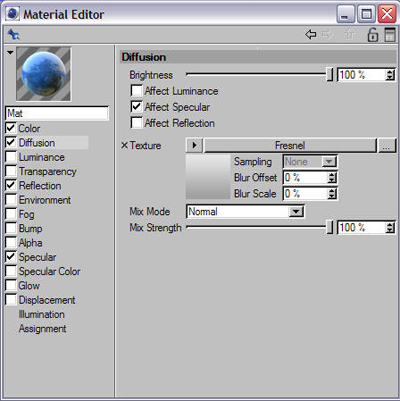Click the Brightness 100% value field

362,75
